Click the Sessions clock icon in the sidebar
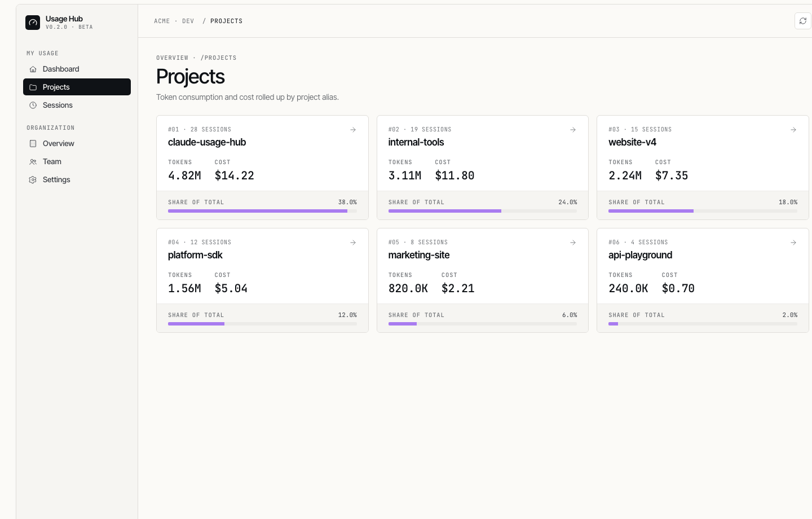Image resolution: width=812 pixels, height=519 pixels. click(33, 105)
